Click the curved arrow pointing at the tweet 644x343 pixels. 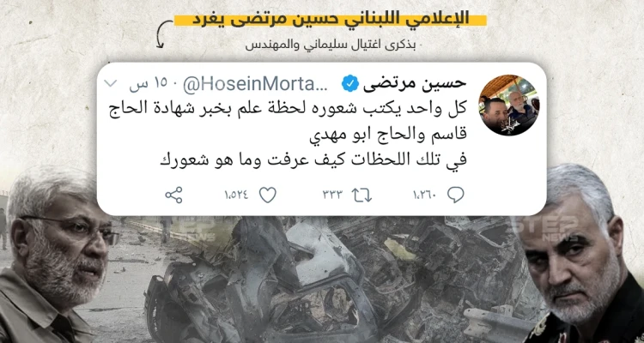tap(162, 33)
